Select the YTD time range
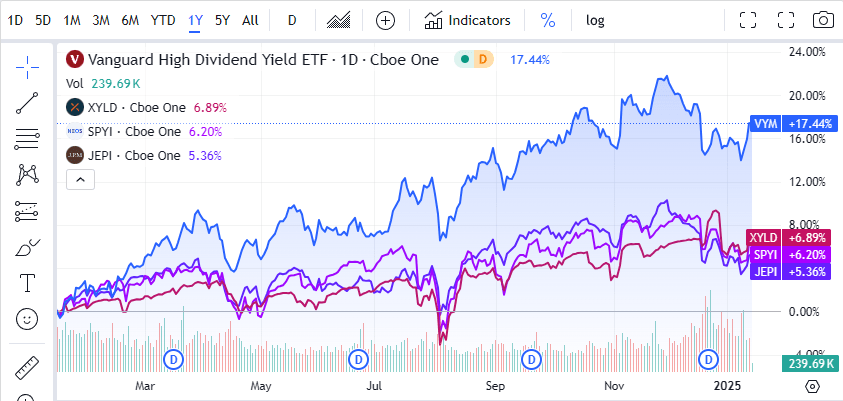Screen dimensions: 843x401 pyautogui.click(x=162, y=20)
